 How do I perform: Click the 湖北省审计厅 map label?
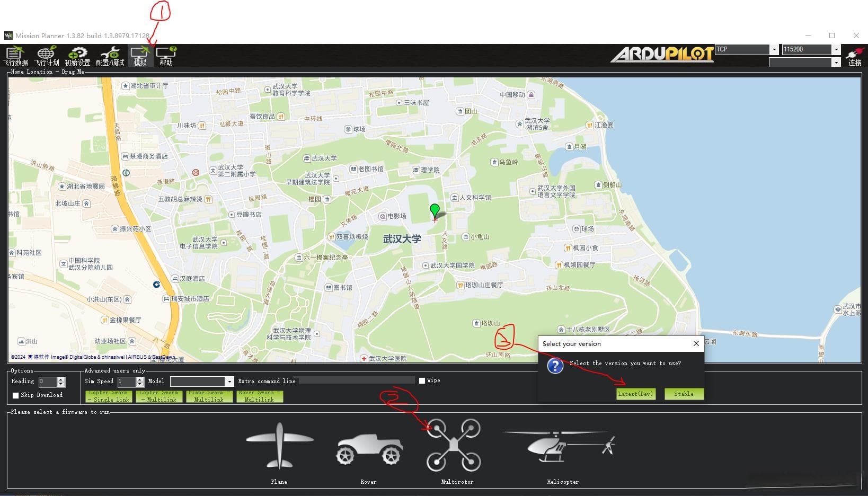click(149, 86)
